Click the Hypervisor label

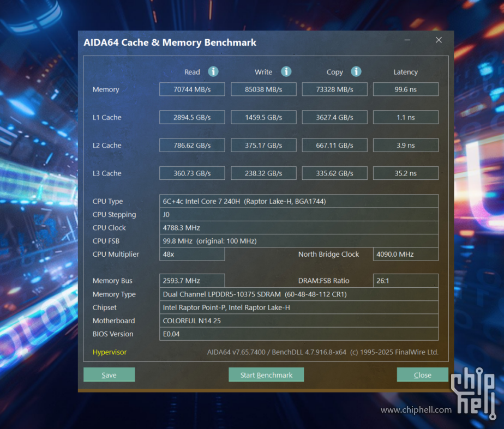109,352
